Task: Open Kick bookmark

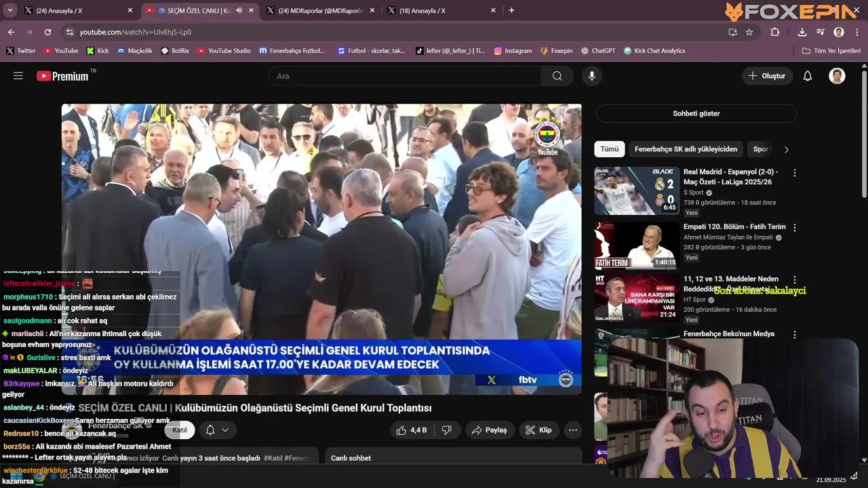Action: click(98, 51)
